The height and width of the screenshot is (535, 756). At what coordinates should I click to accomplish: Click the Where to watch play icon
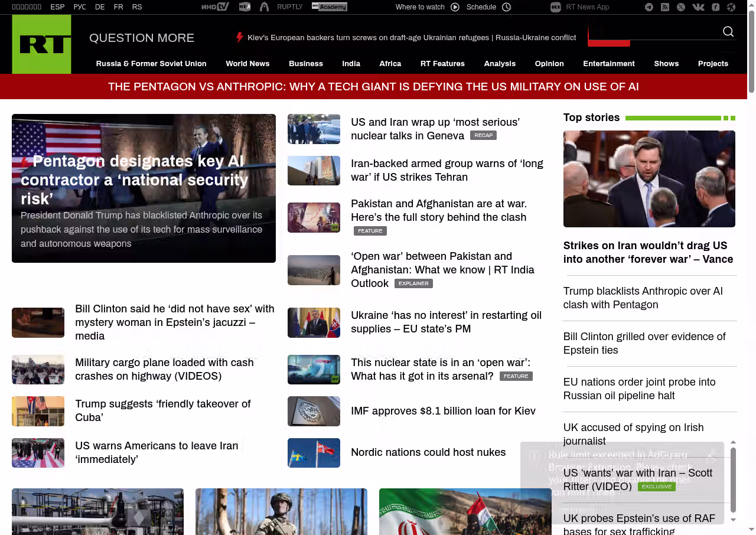click(x=455, y=7)
